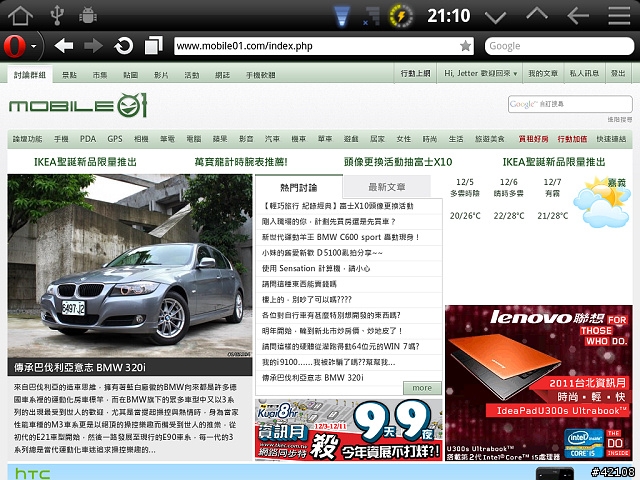Open the BMW 320i car photo
Image resolution: width=640 pixels, height=480 pixels.
[x=130, y=266]
